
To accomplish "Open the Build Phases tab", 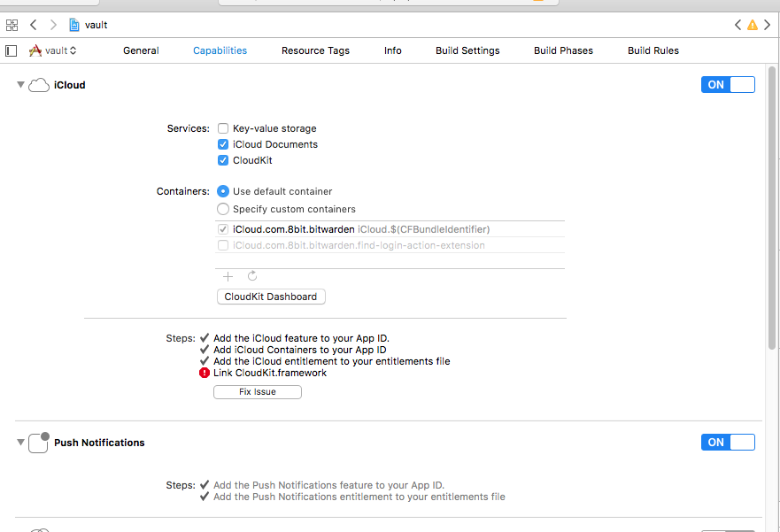I will [564, 50].
